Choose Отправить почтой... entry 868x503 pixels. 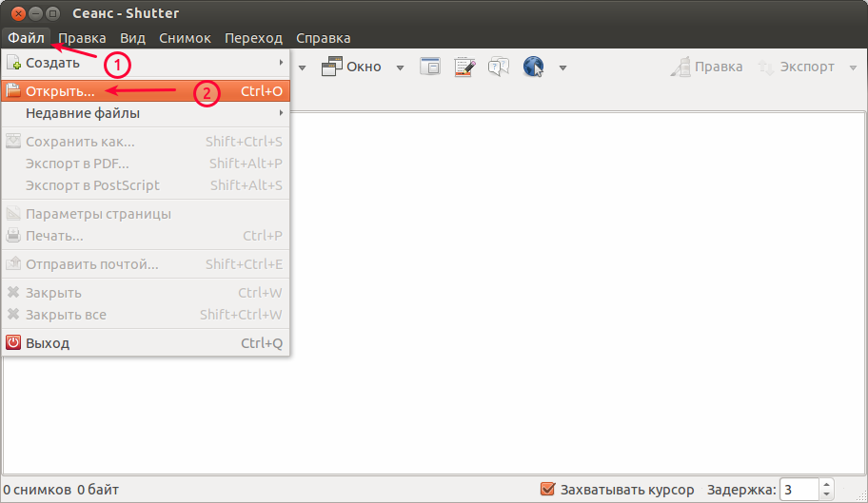coord(146,264)
